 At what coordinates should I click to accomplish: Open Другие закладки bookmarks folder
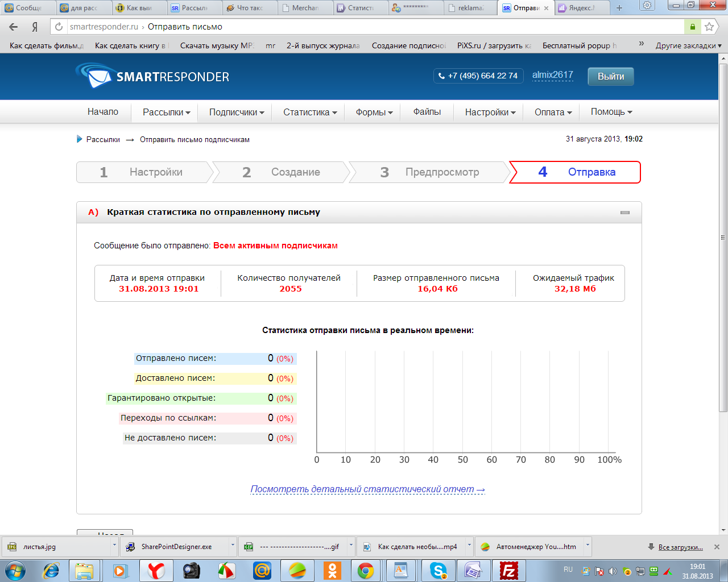point(688,45)
